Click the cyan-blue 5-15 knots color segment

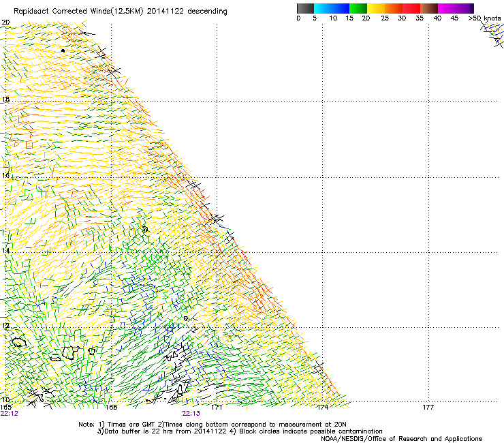click(332, 8)
